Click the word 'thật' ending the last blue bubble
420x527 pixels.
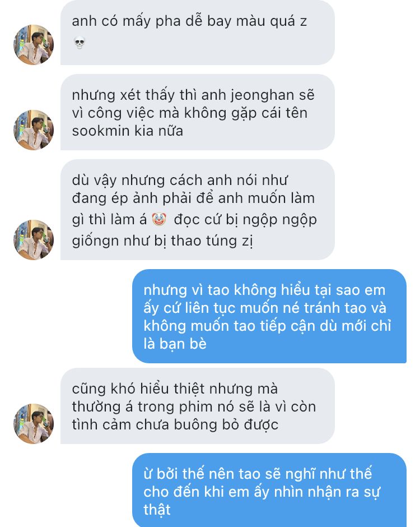[x=157, y=509]
